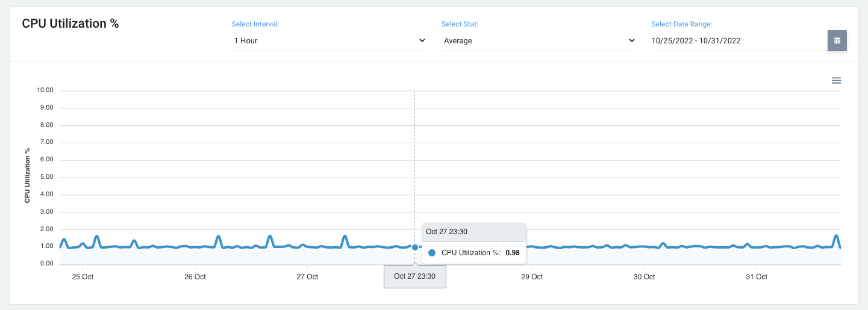This screenshot has width=868, height=310.
Task: Click the tooltip value "0.98"
Action: [x=513, y=253]
